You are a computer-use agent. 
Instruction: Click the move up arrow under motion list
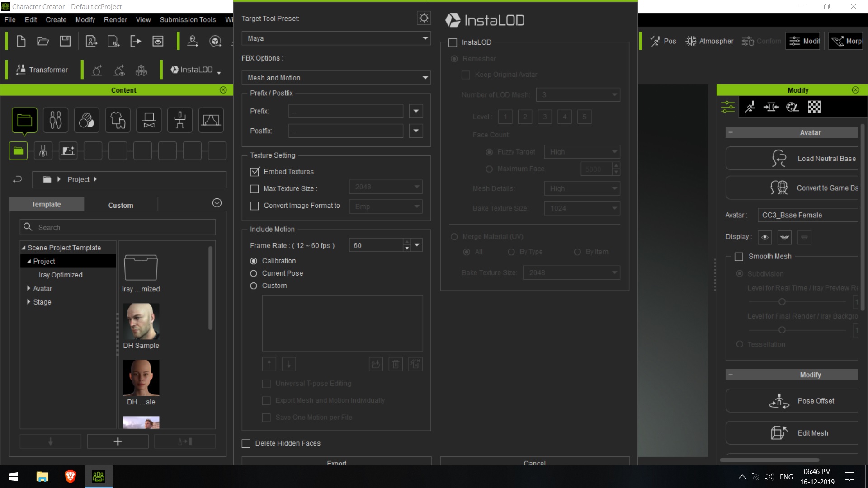pos(269,364)
